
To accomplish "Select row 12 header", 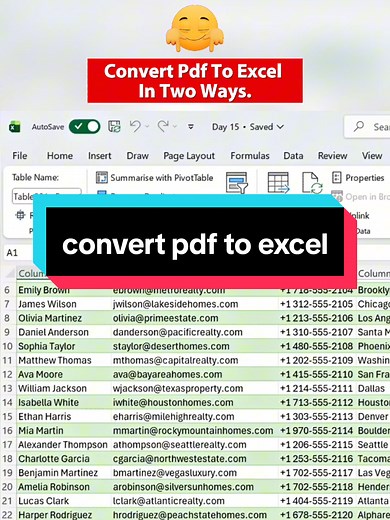I will 7,374.
